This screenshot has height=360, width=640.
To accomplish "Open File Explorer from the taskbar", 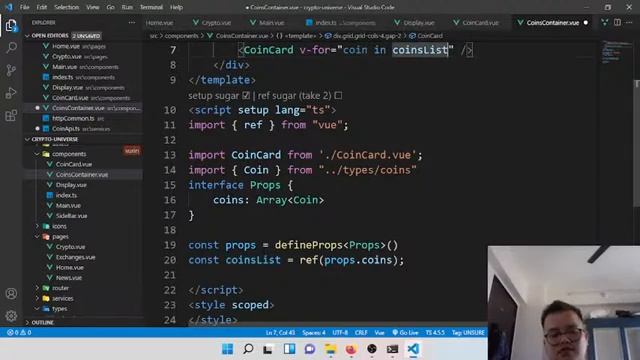I will click(x=330, y=349).
